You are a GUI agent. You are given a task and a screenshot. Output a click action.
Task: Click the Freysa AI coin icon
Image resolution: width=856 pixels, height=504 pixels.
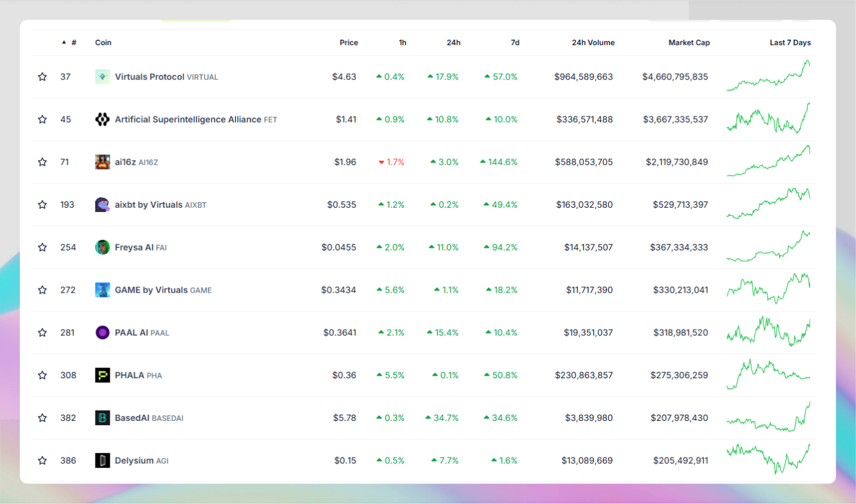tap(102, 247)
